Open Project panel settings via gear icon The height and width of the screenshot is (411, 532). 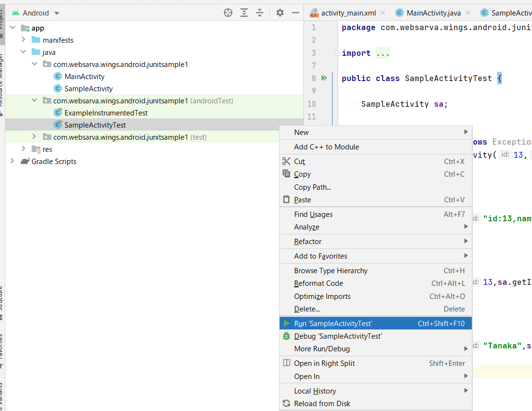[x=280, y=13]
